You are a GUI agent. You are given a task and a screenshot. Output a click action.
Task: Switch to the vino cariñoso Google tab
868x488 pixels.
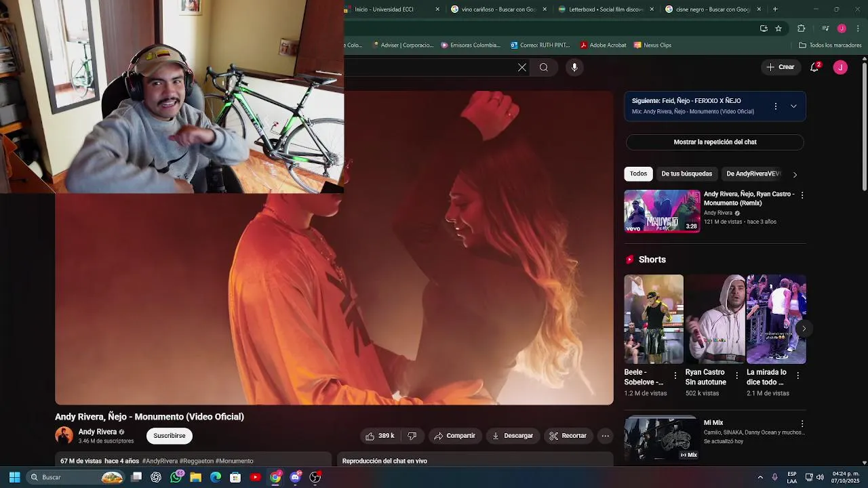click(x=499, y=9)
